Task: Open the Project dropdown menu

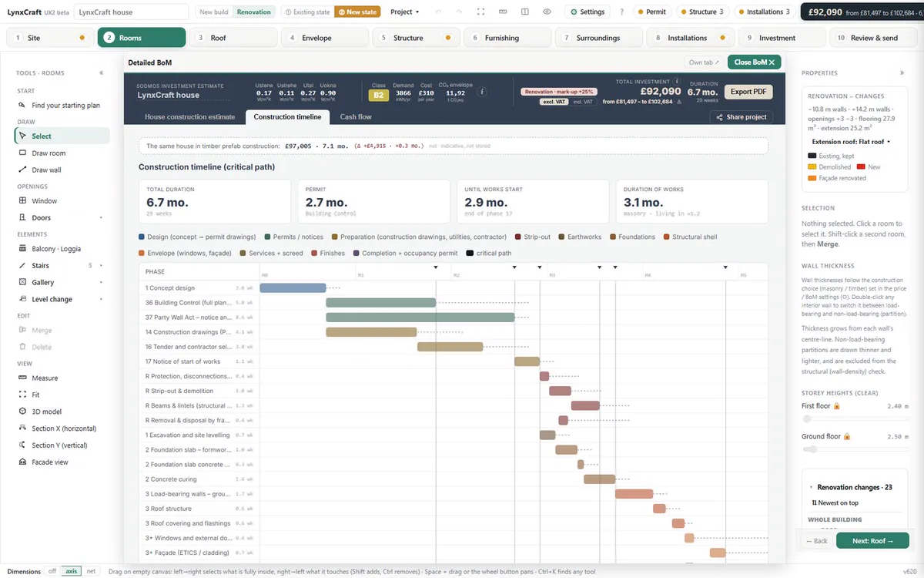Action: click(x=405, y=12)
